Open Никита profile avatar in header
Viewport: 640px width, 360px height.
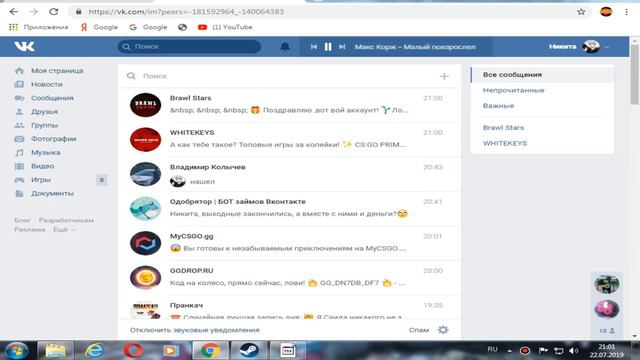click(x=591, y=47)
